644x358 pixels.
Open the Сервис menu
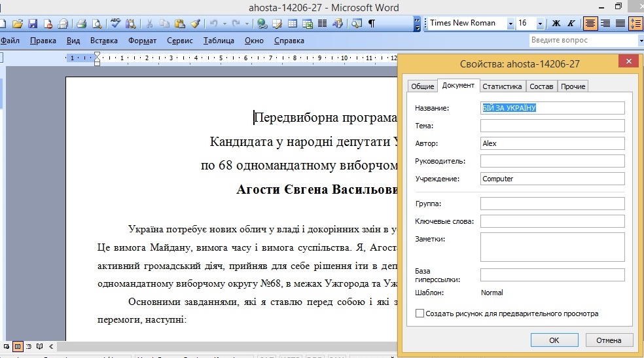tap(180, 40)
